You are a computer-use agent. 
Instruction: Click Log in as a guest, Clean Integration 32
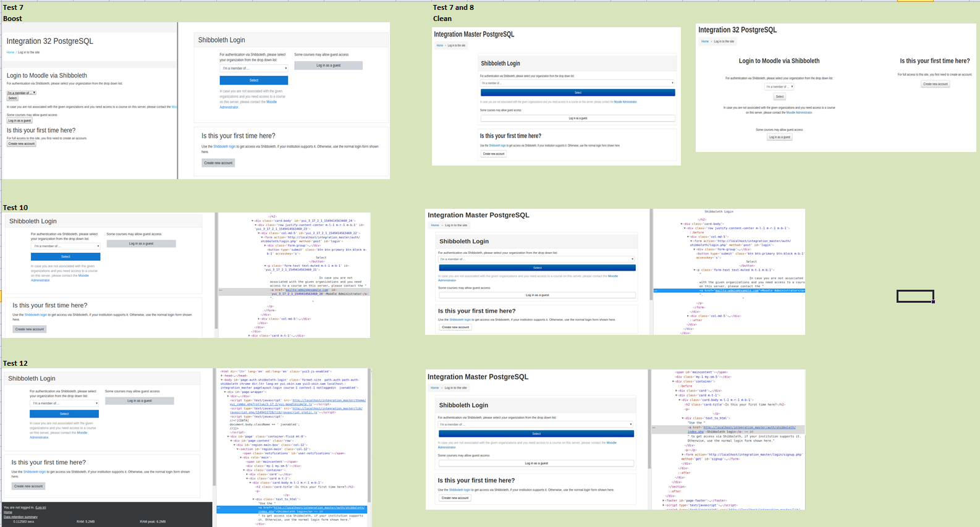tap(780, 137)
